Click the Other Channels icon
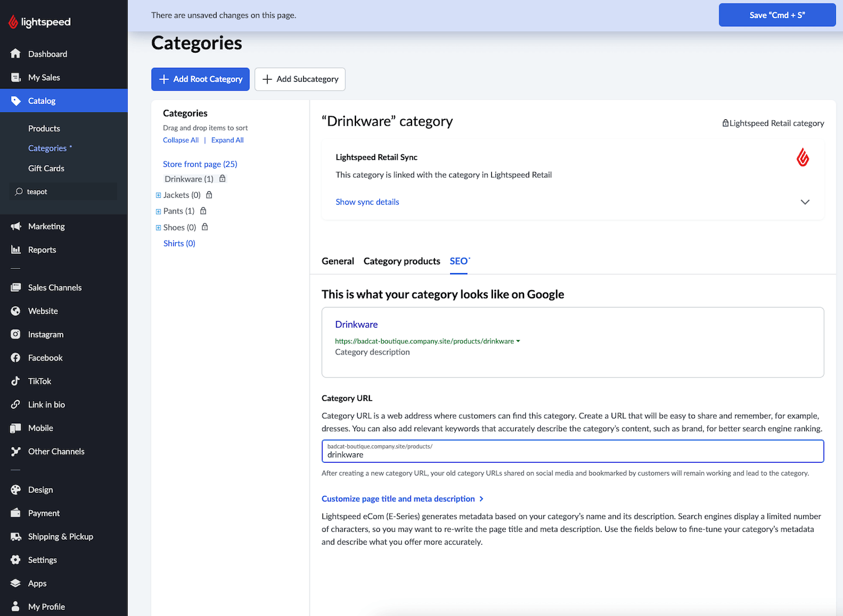The width and height of the screenshot is (843, 616). pos(16,451)
